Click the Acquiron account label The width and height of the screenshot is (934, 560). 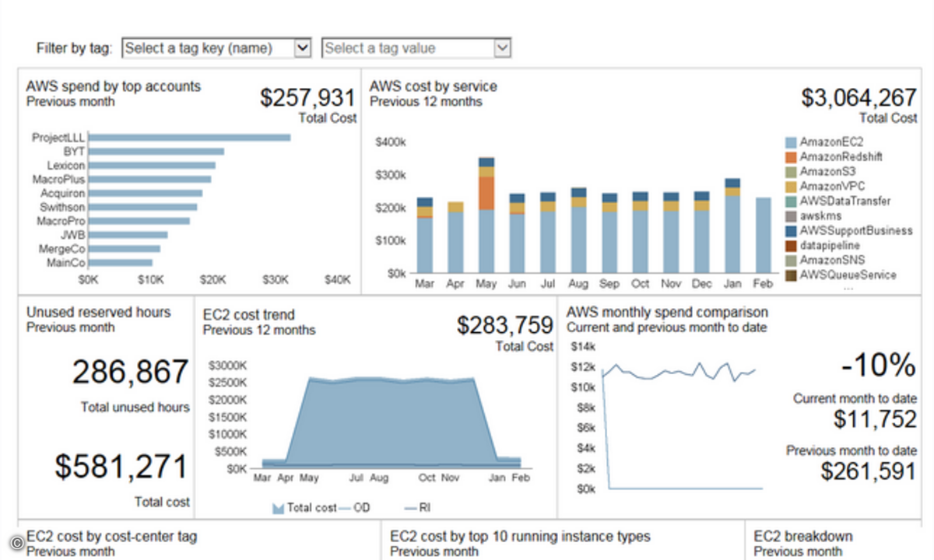coord(62,194)
